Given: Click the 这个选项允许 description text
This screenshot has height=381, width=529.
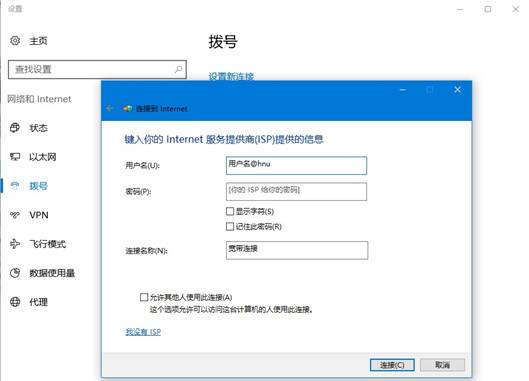Looking at the screenshot, I should point(231,309).
